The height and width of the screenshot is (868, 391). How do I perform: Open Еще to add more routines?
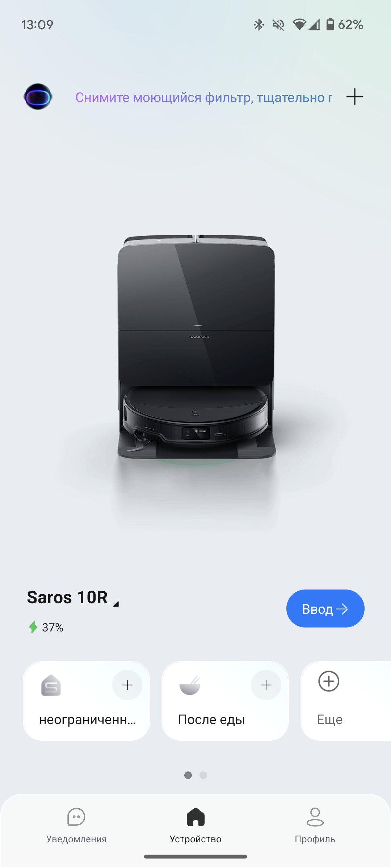click(x=346, y=701)
